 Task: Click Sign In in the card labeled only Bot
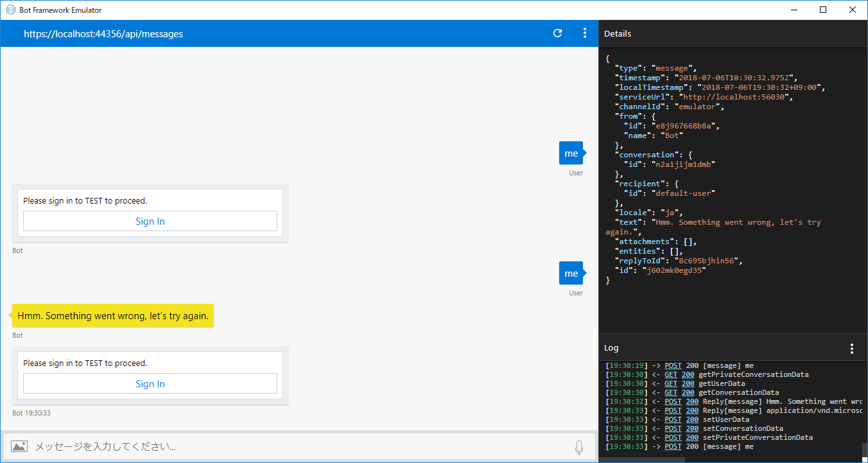point(150,221)
